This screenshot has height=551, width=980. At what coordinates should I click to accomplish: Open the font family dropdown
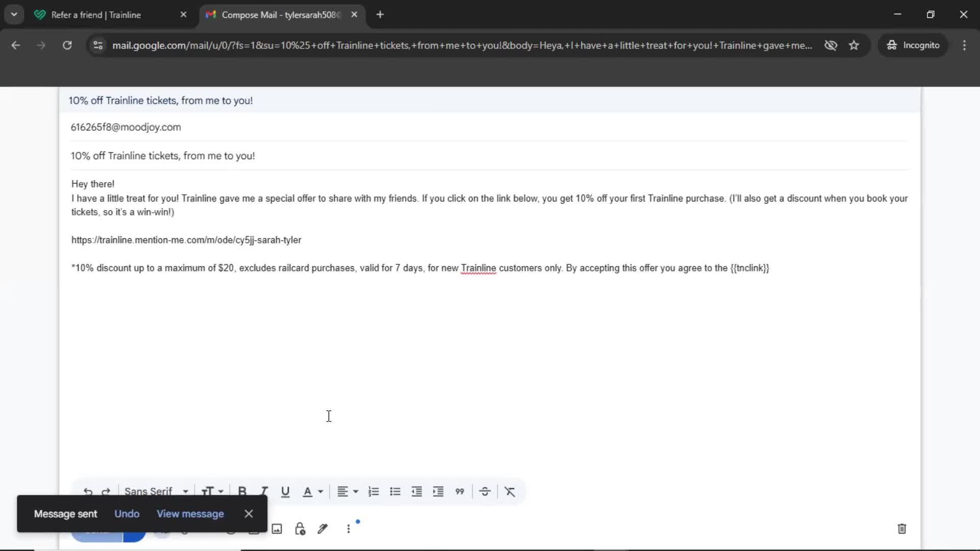(x=156, y=491)
